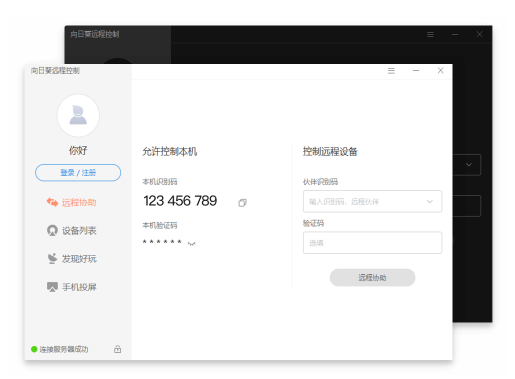Copy the device ID with copy icon
515x379 pixels.
tap(242, 203)
